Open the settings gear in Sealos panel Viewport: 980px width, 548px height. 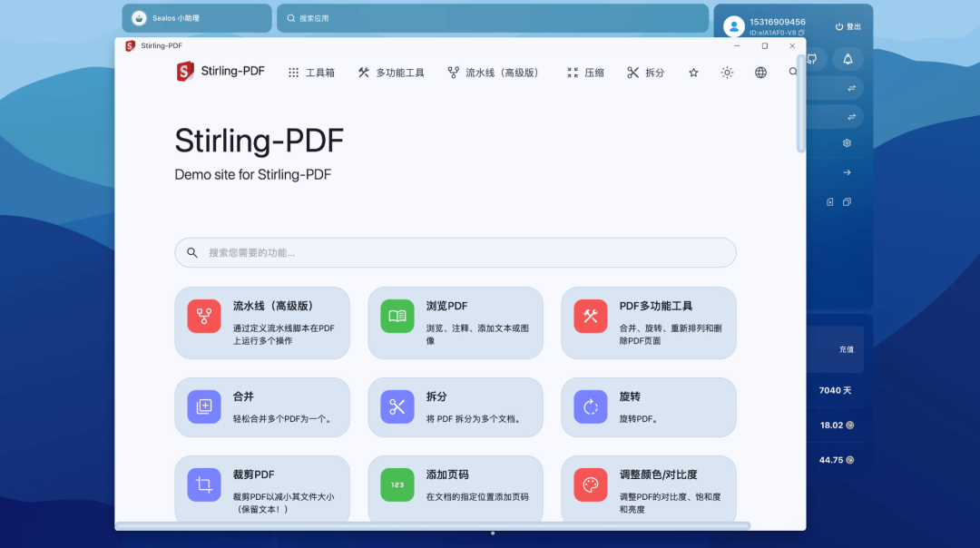click(x=847, y=143)
